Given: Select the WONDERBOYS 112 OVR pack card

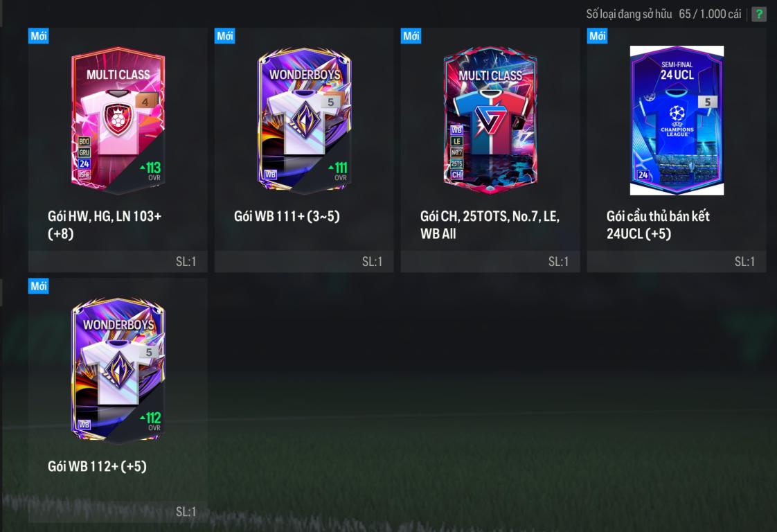Looking at the screenshot, I should click(118, 370).
